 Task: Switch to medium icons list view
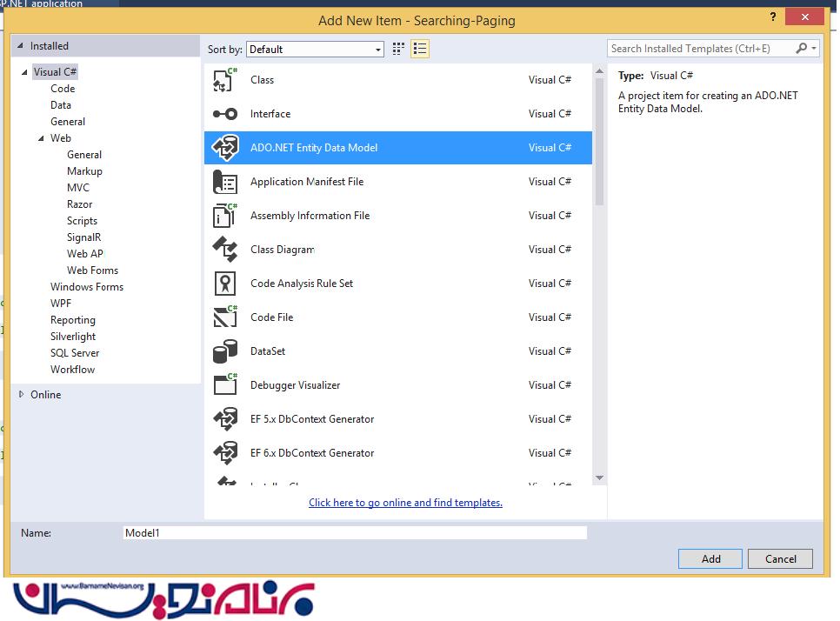420,50
